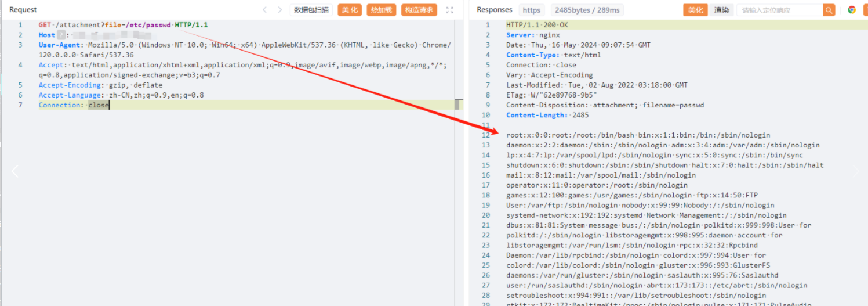Click the Host header name in request
Image resolution: width=868 pixels, height=306 pixels.
click(47, 35)
